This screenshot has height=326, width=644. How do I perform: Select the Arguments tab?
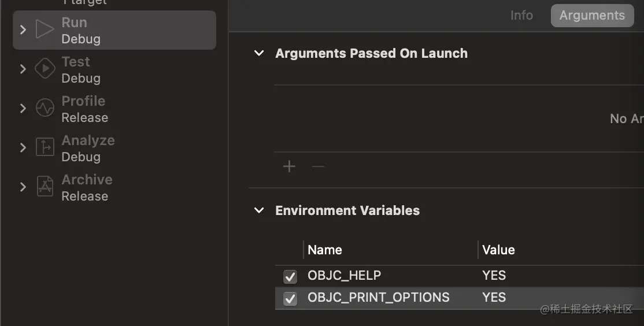[x=592, y=16]
